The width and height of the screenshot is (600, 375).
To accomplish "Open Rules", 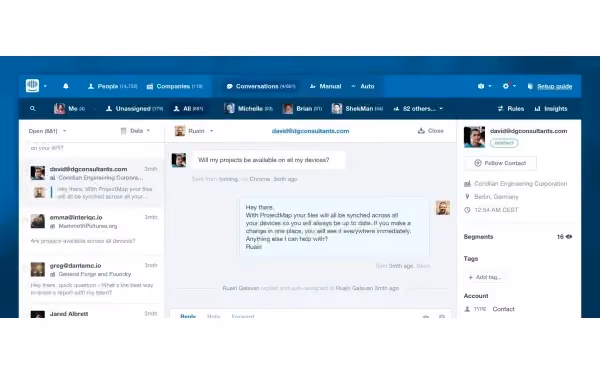I will 510,109.
